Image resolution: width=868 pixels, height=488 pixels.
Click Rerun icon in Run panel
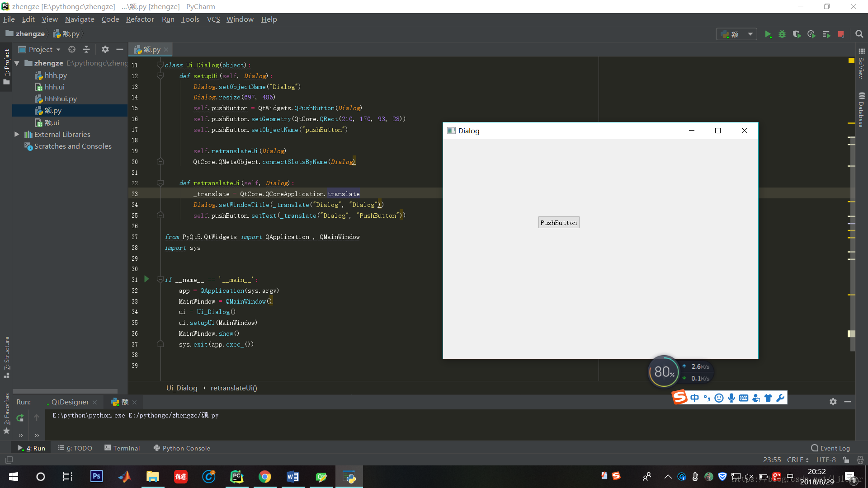(20, 418)
